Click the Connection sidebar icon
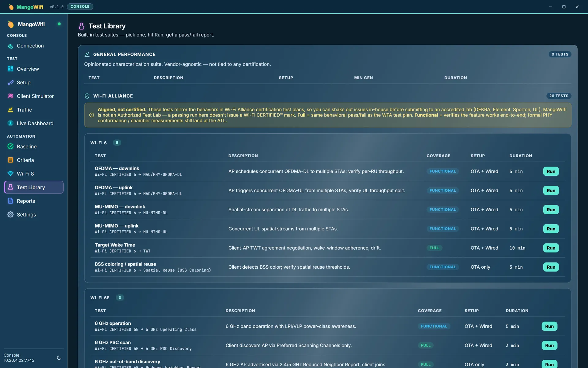The image size is (588, 368). 10,46
